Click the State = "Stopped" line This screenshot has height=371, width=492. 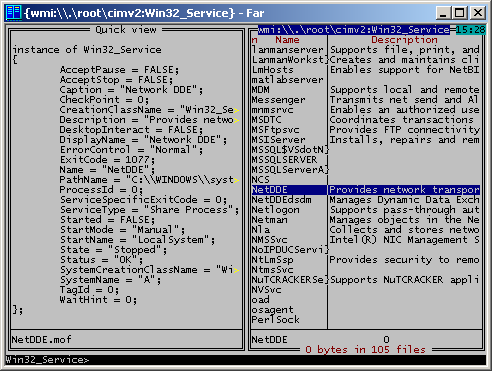click(x=113, y=250)
